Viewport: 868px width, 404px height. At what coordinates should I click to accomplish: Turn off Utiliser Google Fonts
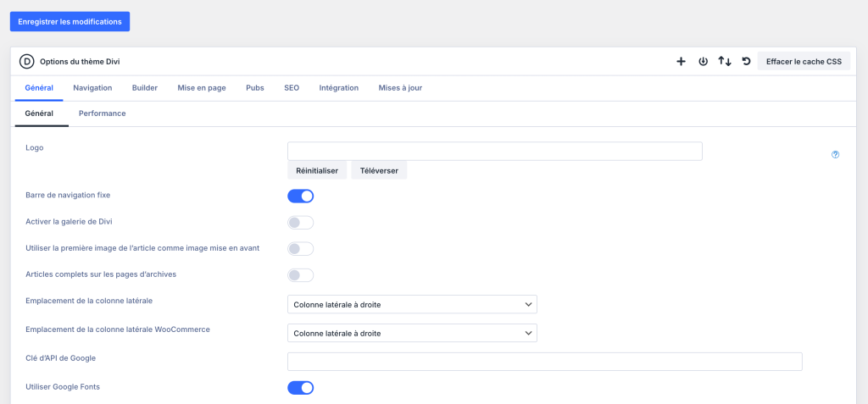[301, 388]
